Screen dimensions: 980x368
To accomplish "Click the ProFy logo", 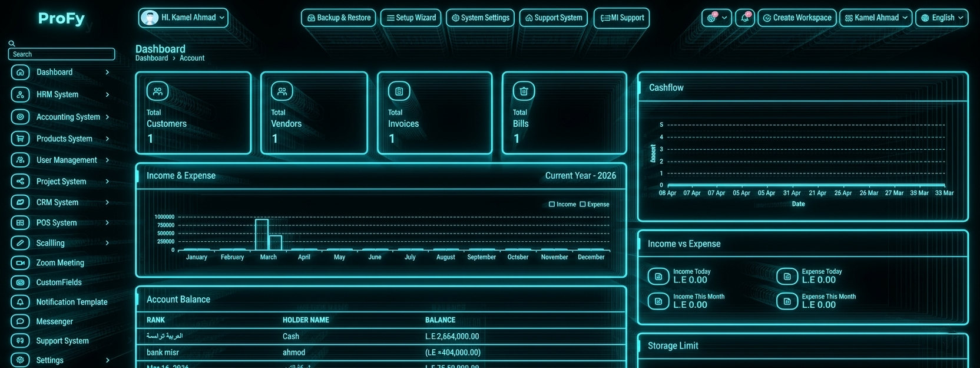I will (x=61, y=18).
